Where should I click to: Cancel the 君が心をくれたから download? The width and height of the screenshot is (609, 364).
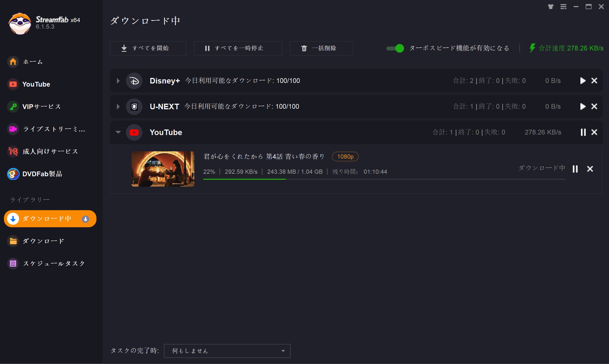(590, 169)
